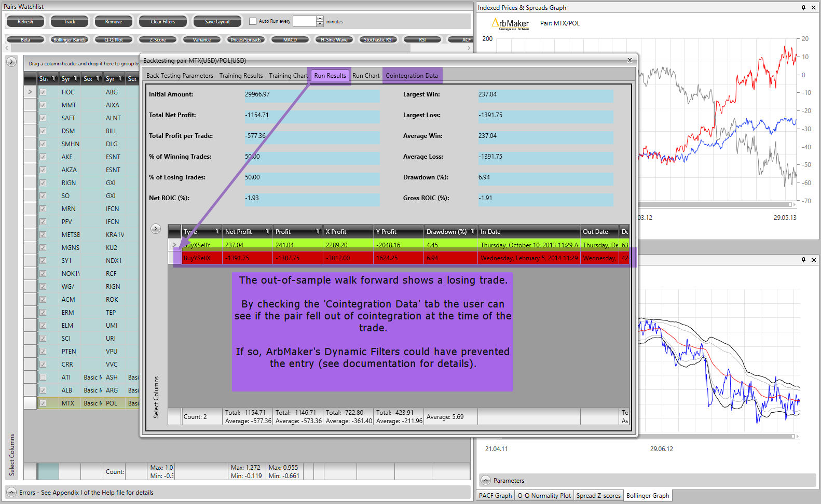The height and width of the screenshot is (504, 821).
Task: Click the Save Layout button
Action: [x=217, y=22]
